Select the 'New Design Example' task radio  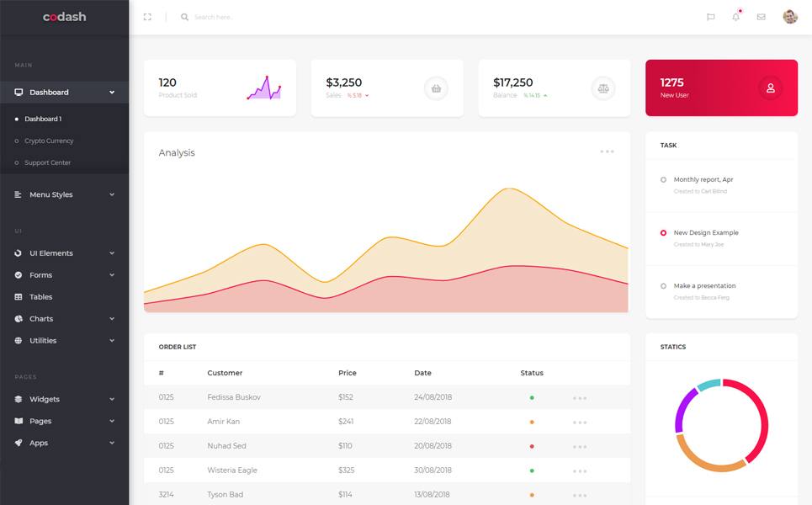click(x=661, y=232)
